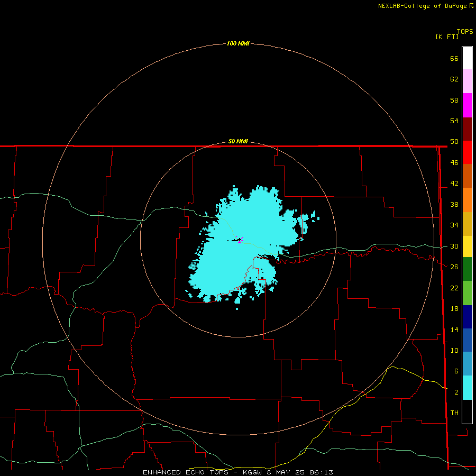The width and height of the screenshot is (476, 476).
Task: Click the black TH threshold swatch
Action: pos(467,411)
